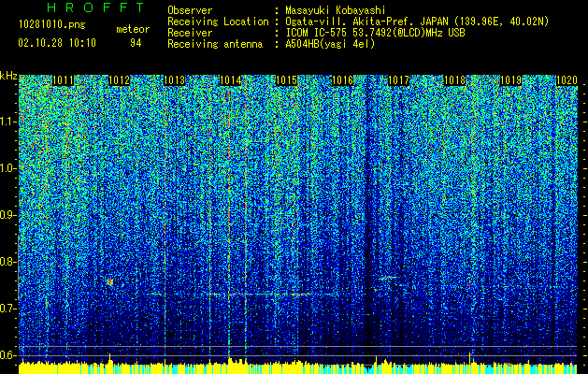This screenshot has width=588, height=374.
Task: Click the HROFFT title text
Action: point(96,7)
